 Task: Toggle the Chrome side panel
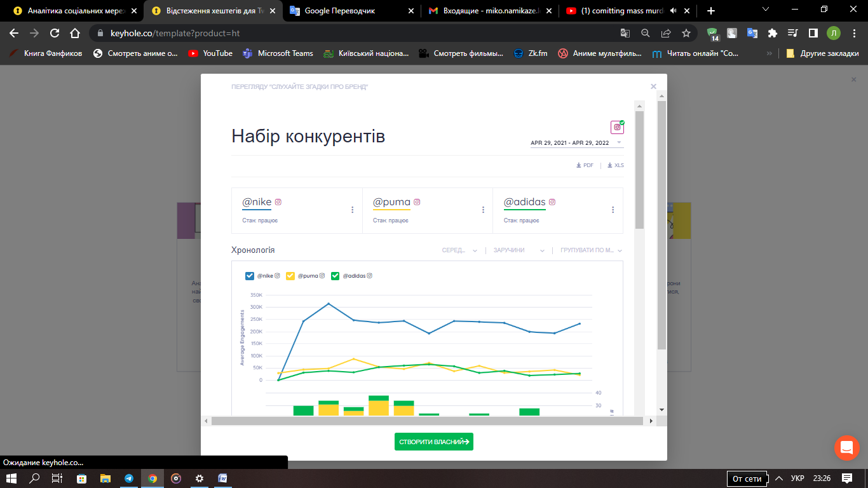(x=813, y=33)
